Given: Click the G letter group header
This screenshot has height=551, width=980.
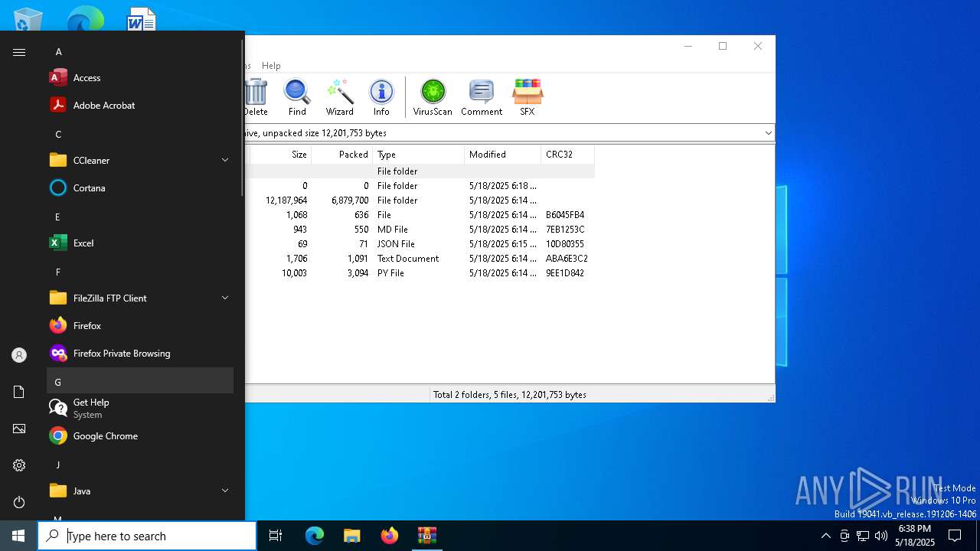Looking at the screenshot, I should point(140,381).
